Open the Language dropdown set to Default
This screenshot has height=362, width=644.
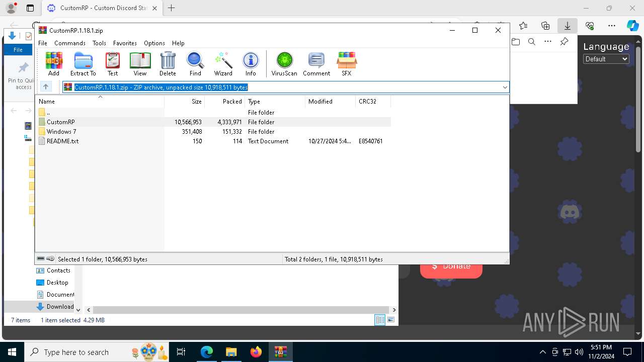coord(606,59)
